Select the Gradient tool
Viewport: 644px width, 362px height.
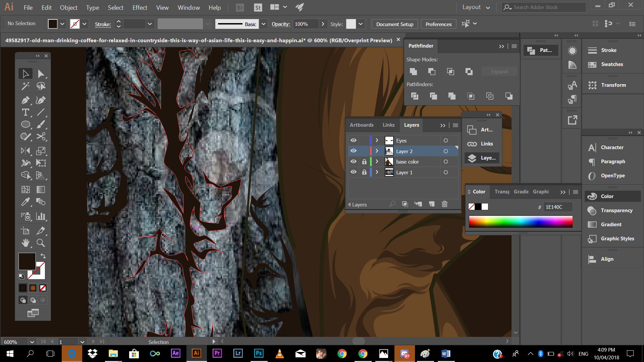coord(41,190)
